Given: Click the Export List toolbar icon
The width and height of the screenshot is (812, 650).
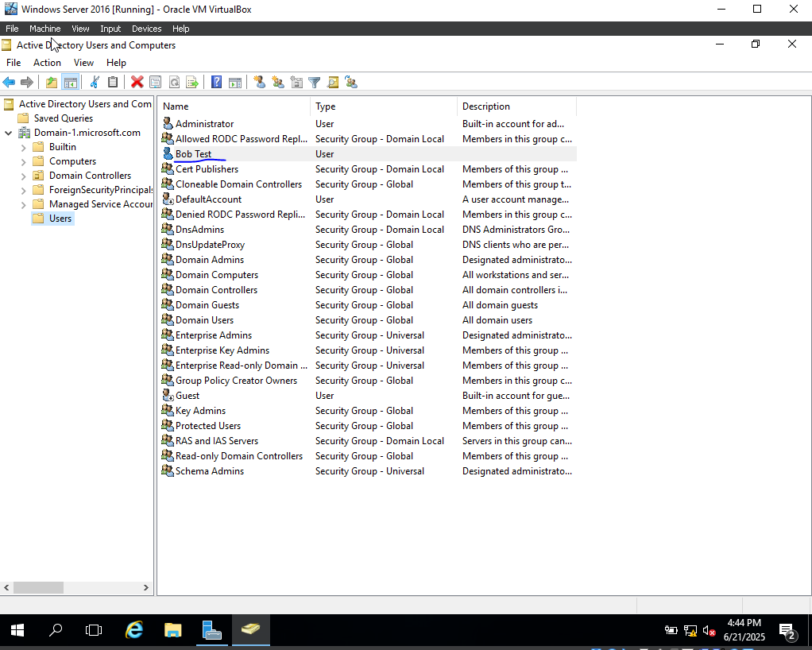Looking at the screenshot, I should [192, 82].
